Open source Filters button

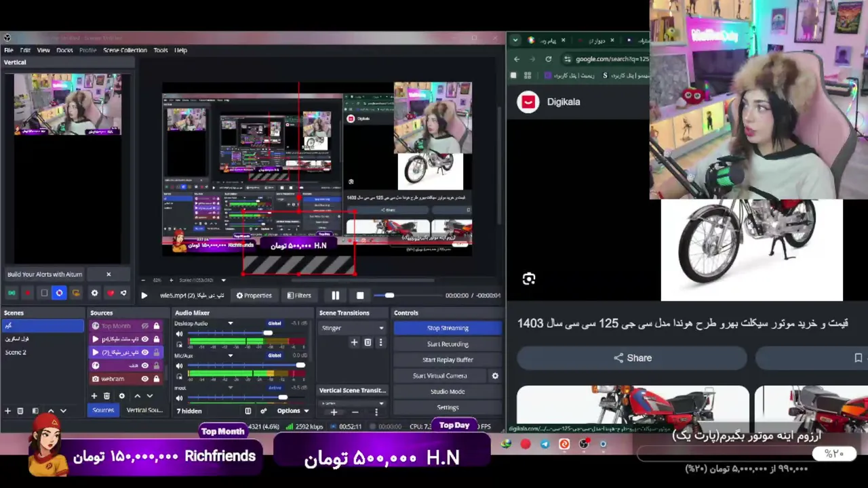(x=299, y=296)
